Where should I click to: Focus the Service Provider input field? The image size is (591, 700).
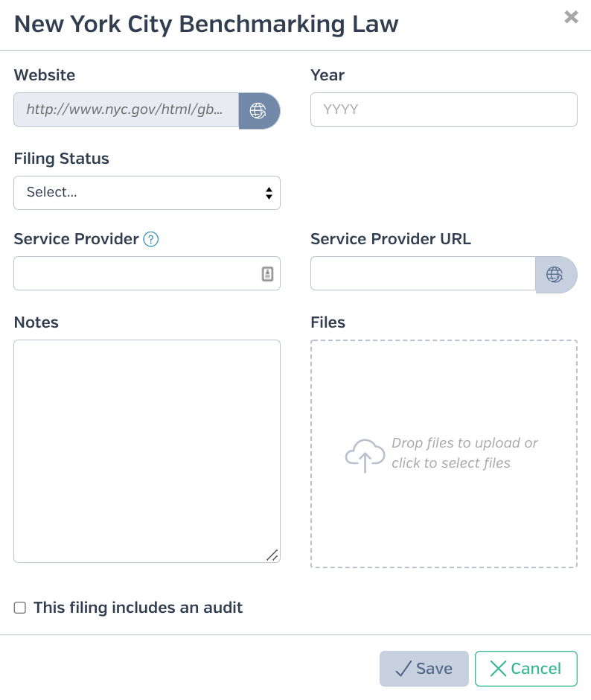click(147, 273)
